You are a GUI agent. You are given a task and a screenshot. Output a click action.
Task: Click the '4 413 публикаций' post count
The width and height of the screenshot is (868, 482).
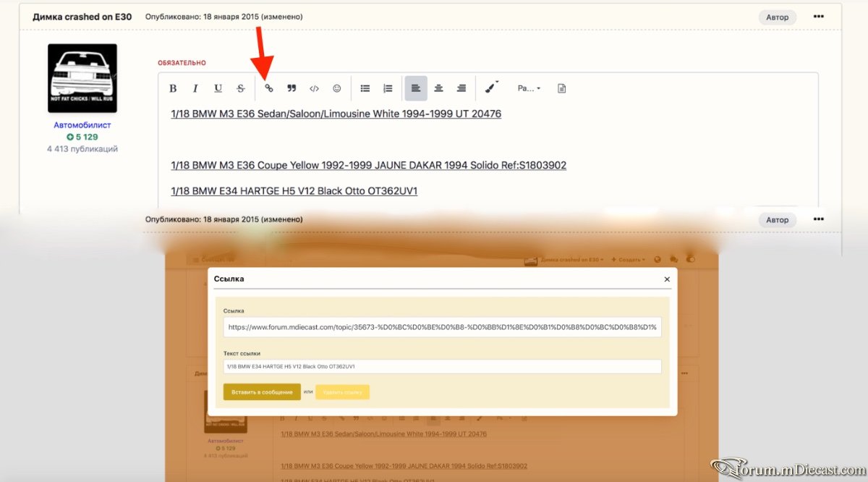pos(82,149)
